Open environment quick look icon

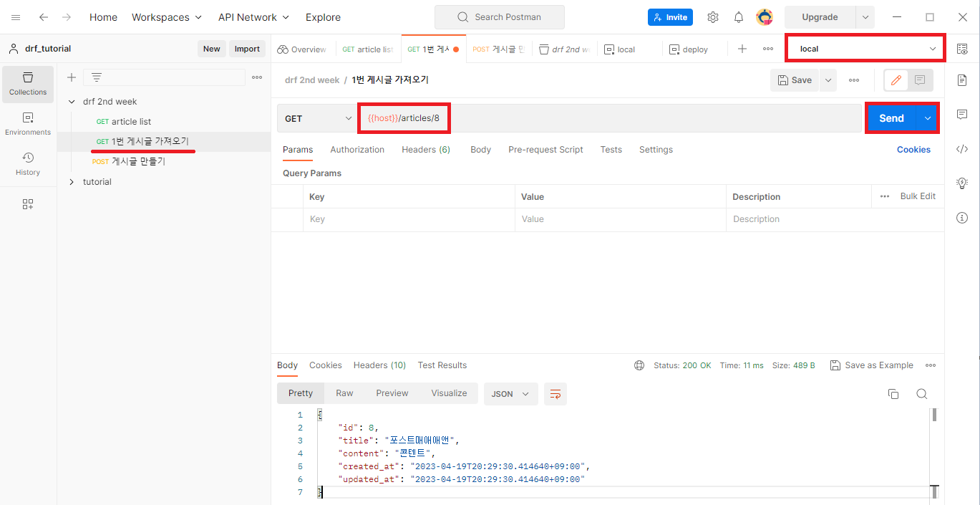[962, 49]
